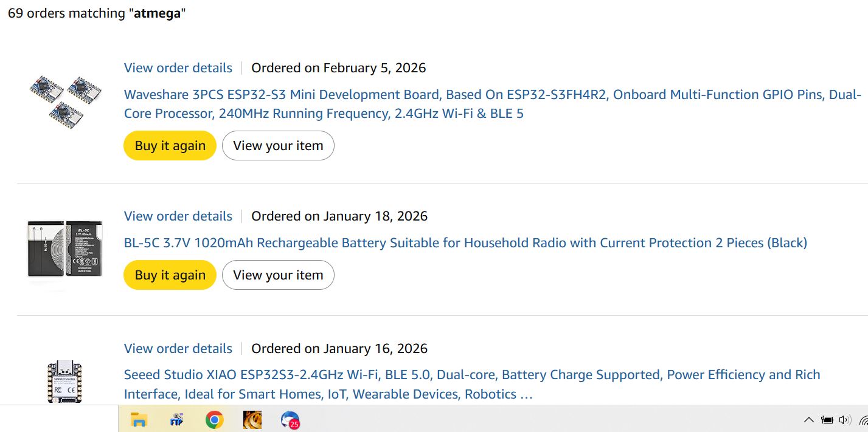Open the Wi-Fi network tray icon

pyautogui.click(x=863, y=420)
